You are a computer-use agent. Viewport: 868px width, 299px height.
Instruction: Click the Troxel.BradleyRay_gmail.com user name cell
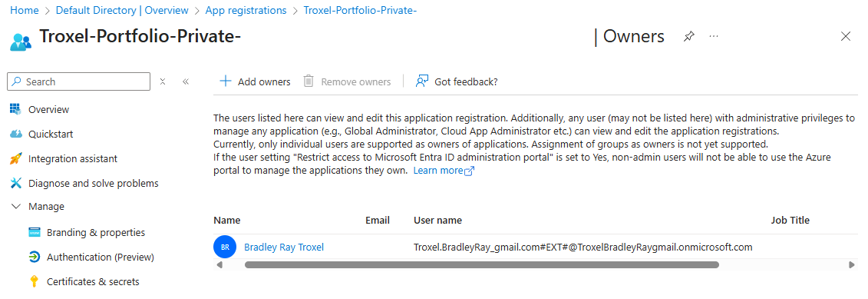pos(583,248)
